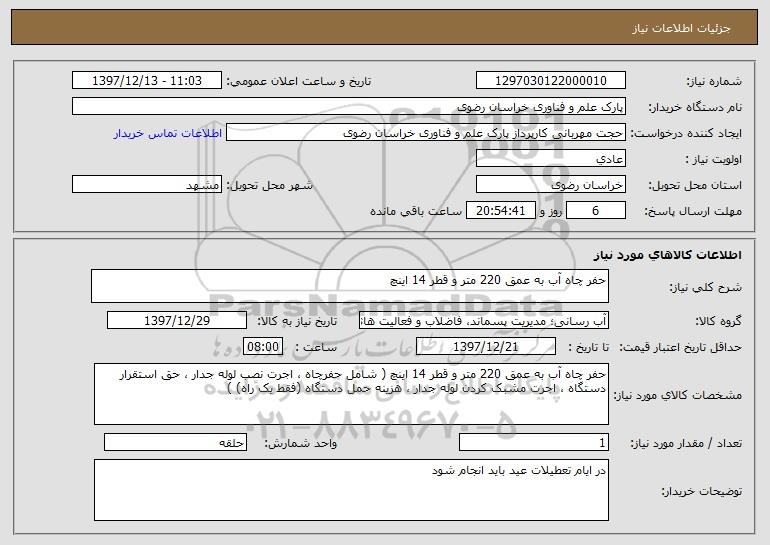Select the time field showing 08:00
Viewport: 770px width, 545px height.
[263, 346]
